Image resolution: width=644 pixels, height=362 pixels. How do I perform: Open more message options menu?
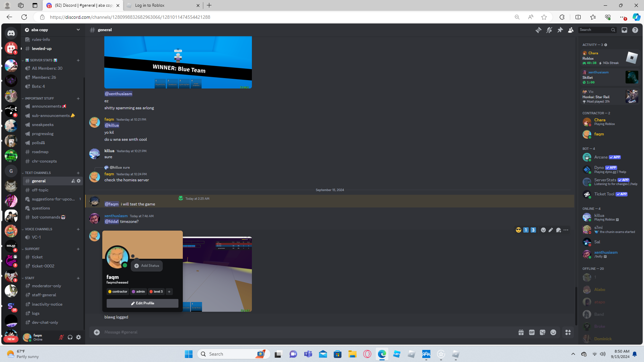[566, 230]
